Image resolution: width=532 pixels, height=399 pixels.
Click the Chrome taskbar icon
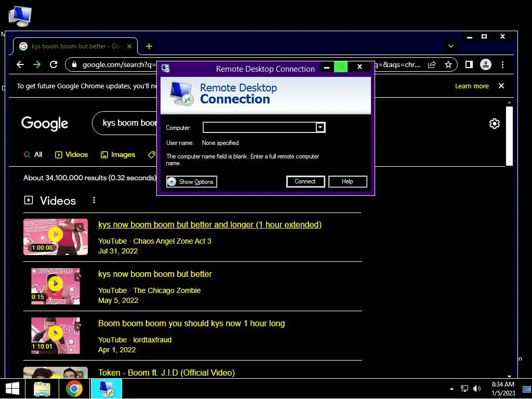point(74,389)
